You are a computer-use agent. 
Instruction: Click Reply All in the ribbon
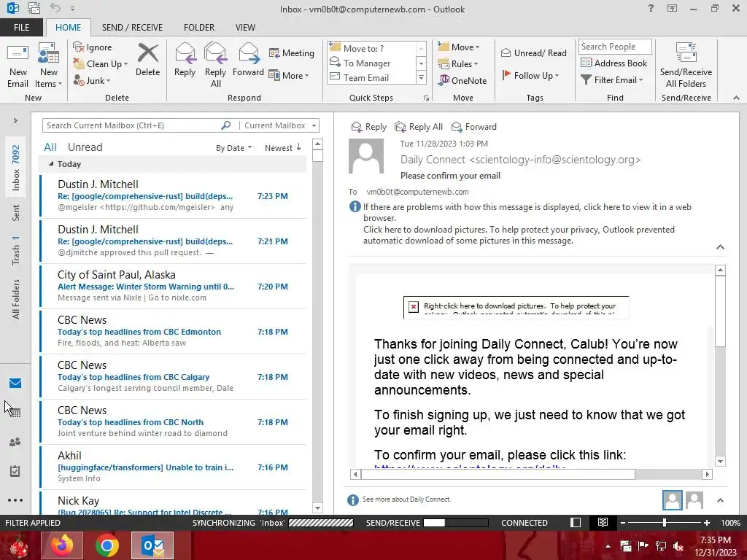(x=215, y=66)
